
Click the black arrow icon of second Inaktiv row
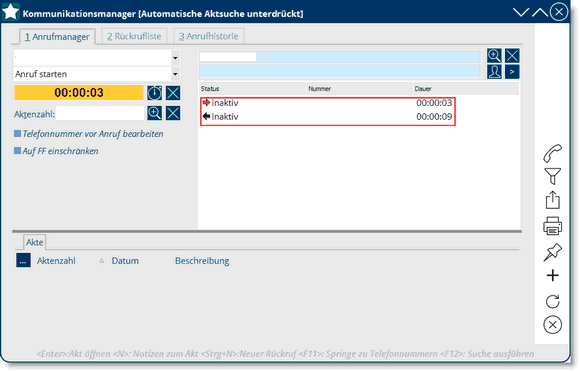[x=206, y=116]
